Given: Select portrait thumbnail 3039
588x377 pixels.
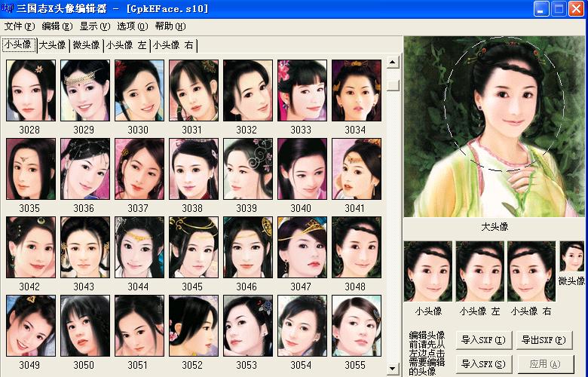Looking at the screenshot, I should pos(248,169).
